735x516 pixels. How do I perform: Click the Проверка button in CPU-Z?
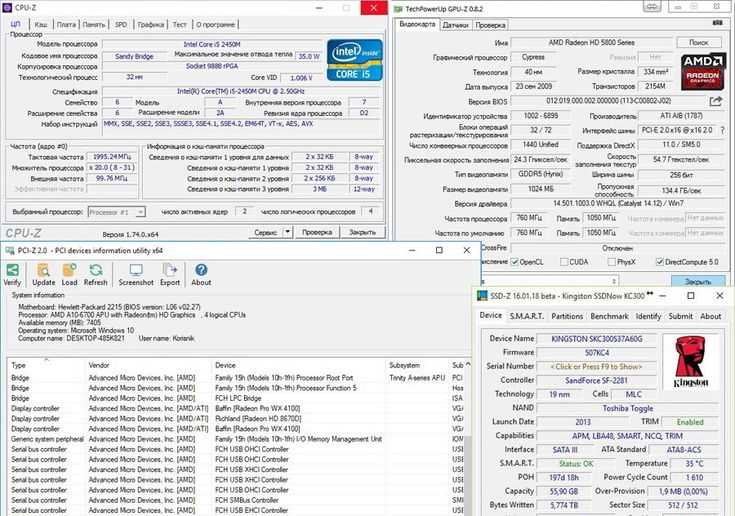[x=317, y=232]
